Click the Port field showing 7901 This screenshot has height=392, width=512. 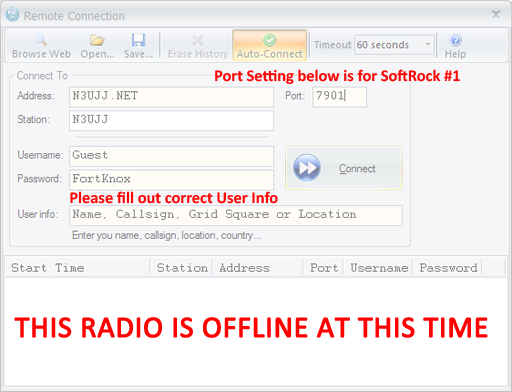(339, 97)
